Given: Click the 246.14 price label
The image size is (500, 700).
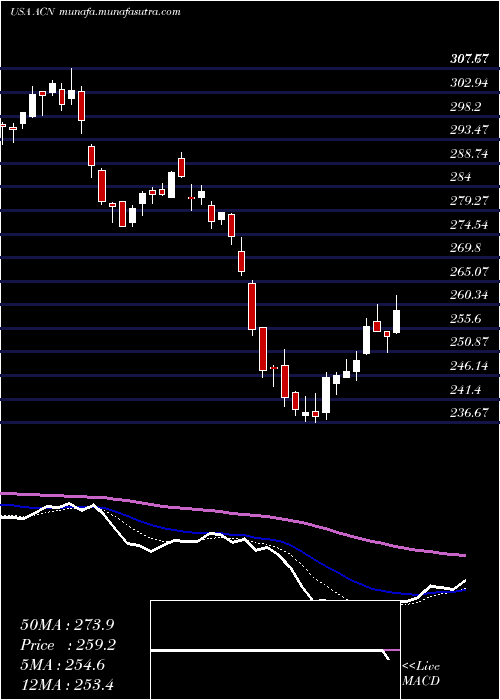Looking at the screenshot, I should (x=469, y=366).
